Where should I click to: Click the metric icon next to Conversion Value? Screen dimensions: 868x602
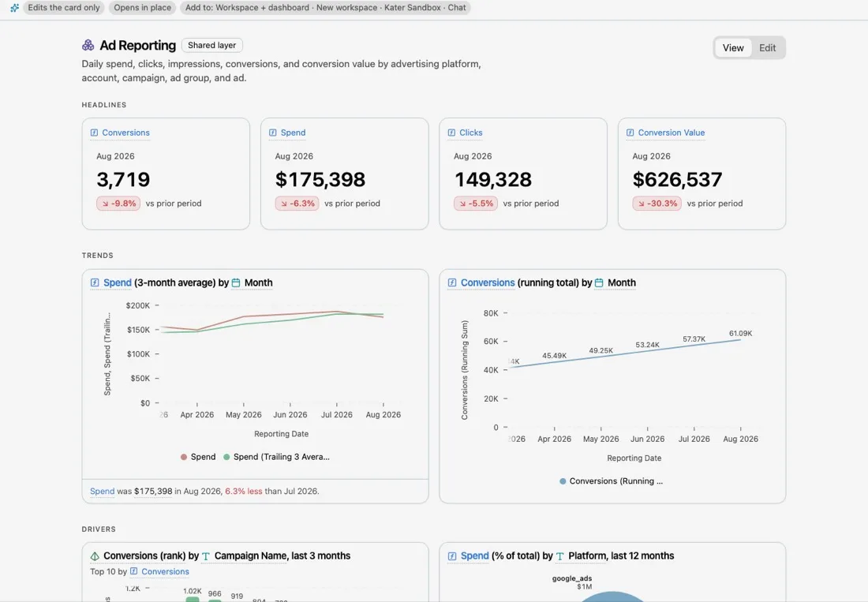pyautogui.click(x=630, y=133)
